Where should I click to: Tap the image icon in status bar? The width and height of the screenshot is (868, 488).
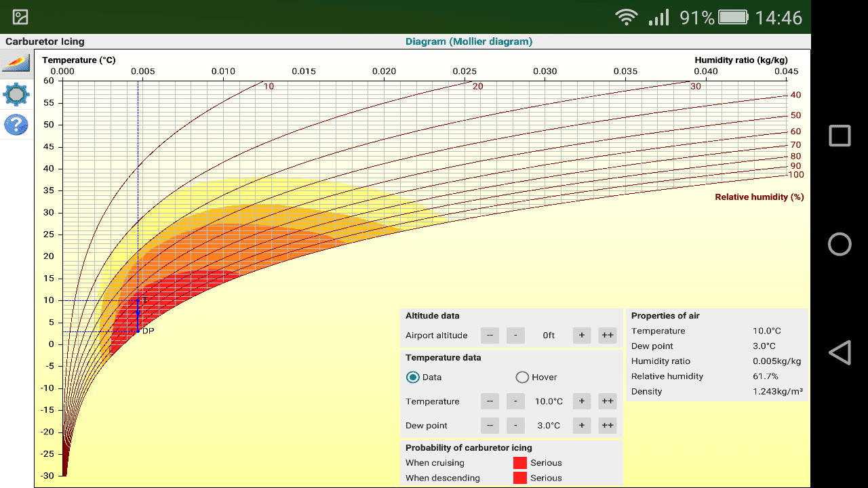point(20,18)
